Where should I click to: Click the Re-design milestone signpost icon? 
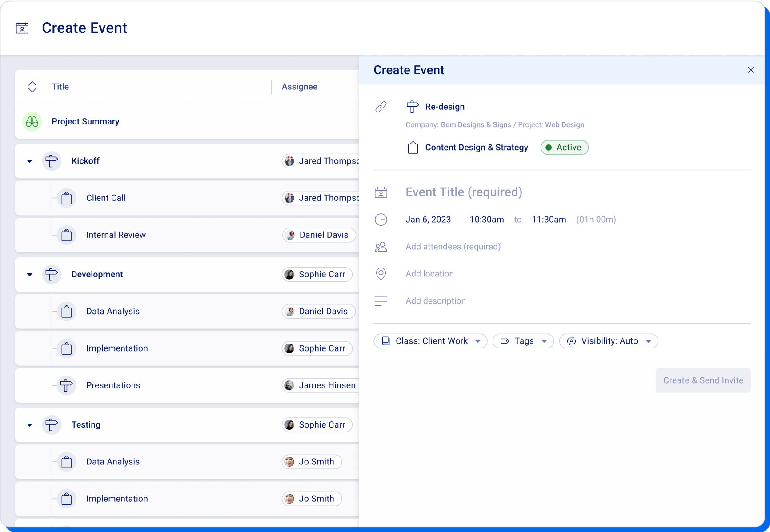413,106
